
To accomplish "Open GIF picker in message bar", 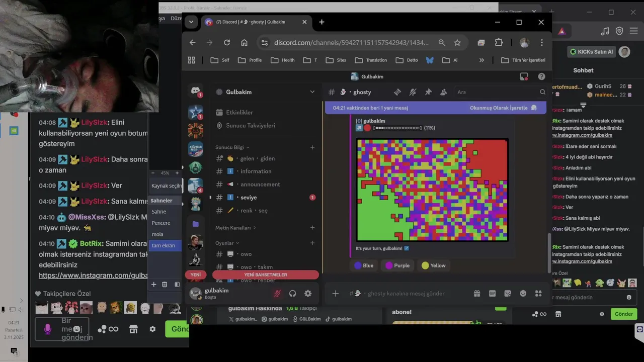I will 492,294.
